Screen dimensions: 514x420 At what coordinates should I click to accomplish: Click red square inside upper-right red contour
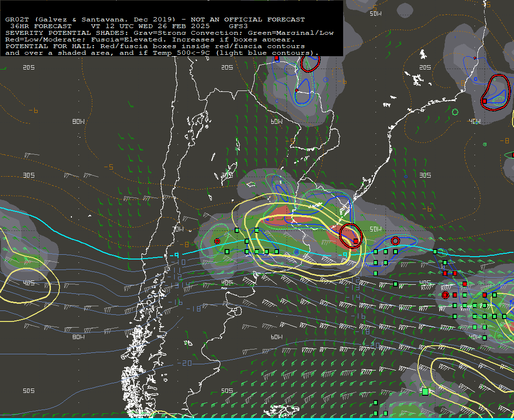pyautogui.click(x=484, y=101)
